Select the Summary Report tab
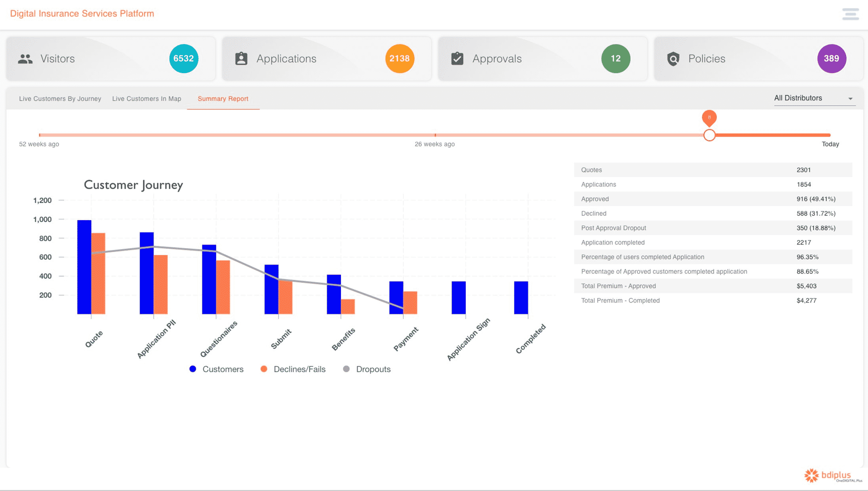Viewport: 868px width, 491px height. pos(223,99)
